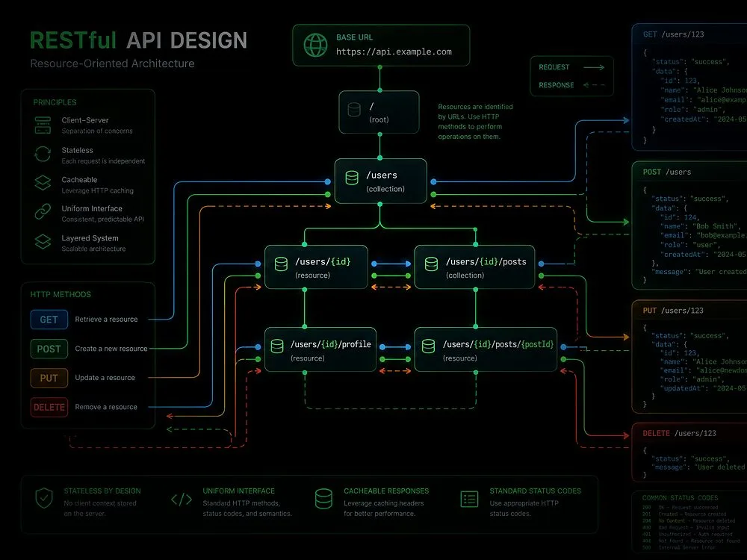This screenshot has width=747, height=560.
Task: Click the chain link icon next to Uniform Interface
Action: click(43, 211)
